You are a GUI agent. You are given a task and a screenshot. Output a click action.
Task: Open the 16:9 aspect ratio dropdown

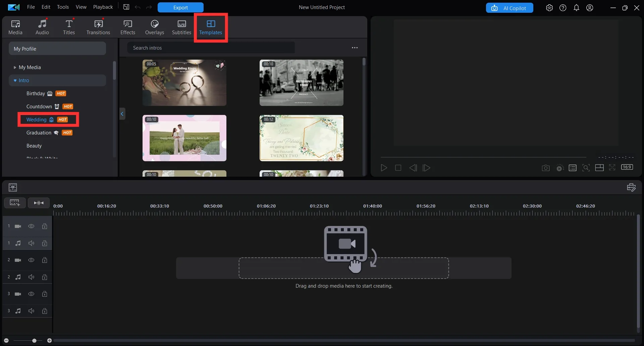coord(627,167)
